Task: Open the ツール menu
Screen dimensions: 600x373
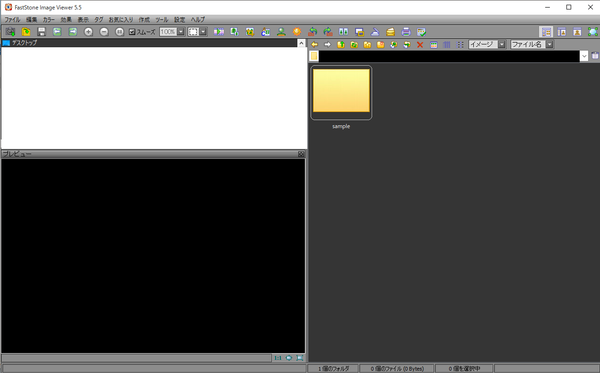Action: [x=162, y=20]
